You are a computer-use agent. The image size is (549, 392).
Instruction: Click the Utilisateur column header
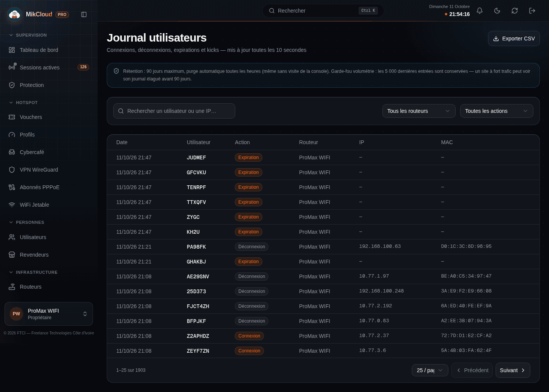coord(199,142)
